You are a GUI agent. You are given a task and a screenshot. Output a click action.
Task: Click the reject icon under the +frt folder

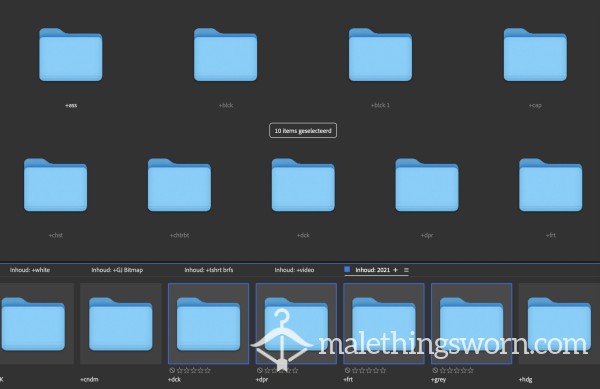click(347, 370)
